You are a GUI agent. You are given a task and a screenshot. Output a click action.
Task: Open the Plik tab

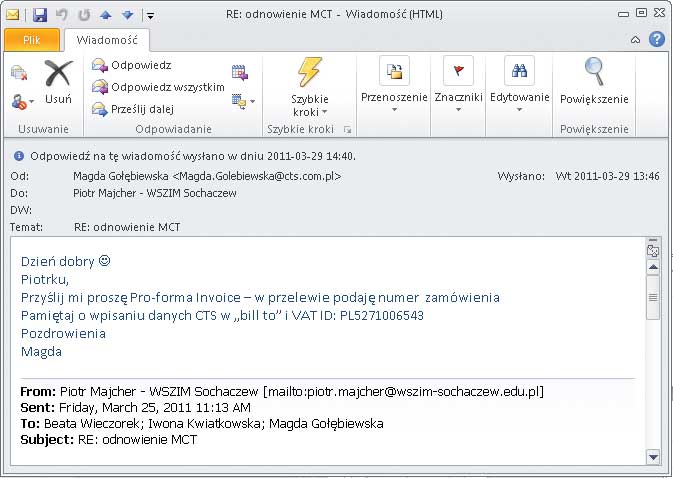point(32,40)
